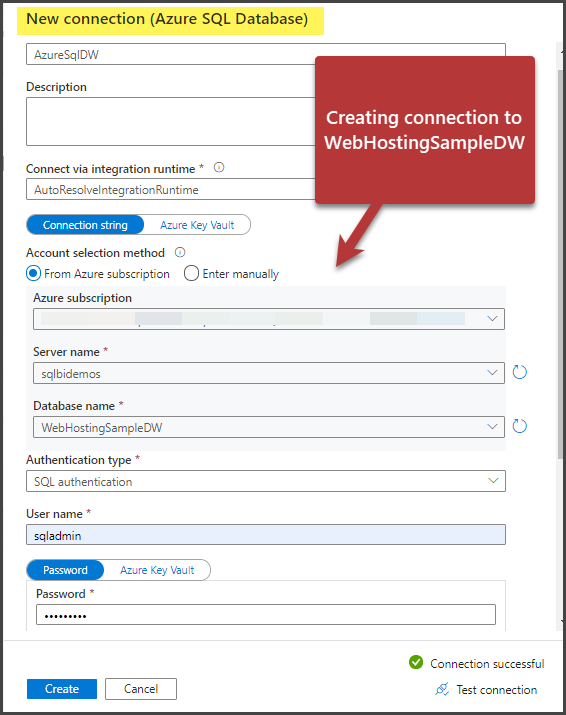Click the Test connection plug icon
Screen dimensions: 566x715
442,689
